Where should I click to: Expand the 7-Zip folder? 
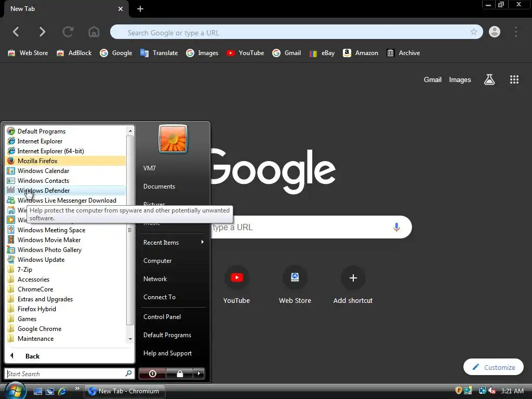66,269
